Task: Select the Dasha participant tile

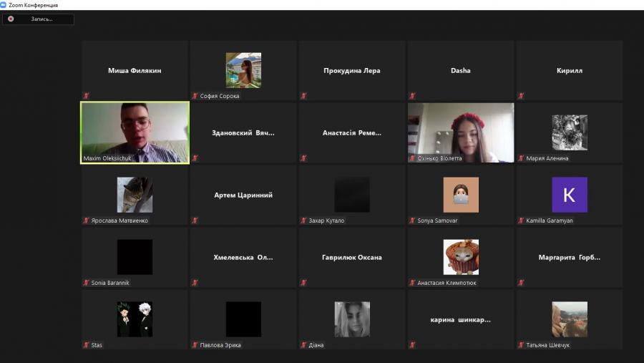Action: [x=461, y=70]
